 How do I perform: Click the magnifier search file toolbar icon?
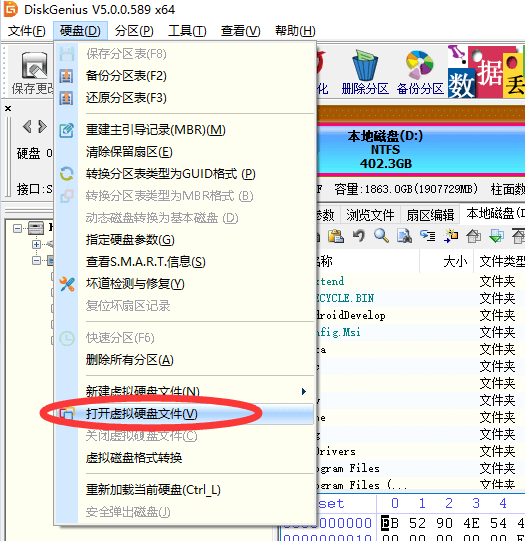(382, 236)
